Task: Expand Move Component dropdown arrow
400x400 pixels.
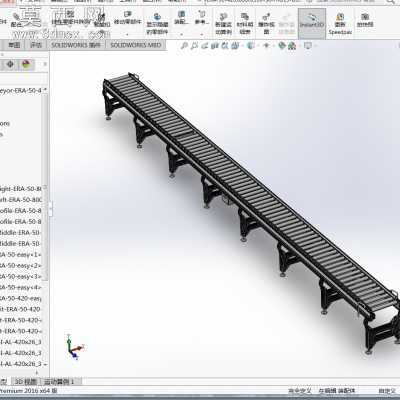Action: [128, 34]
